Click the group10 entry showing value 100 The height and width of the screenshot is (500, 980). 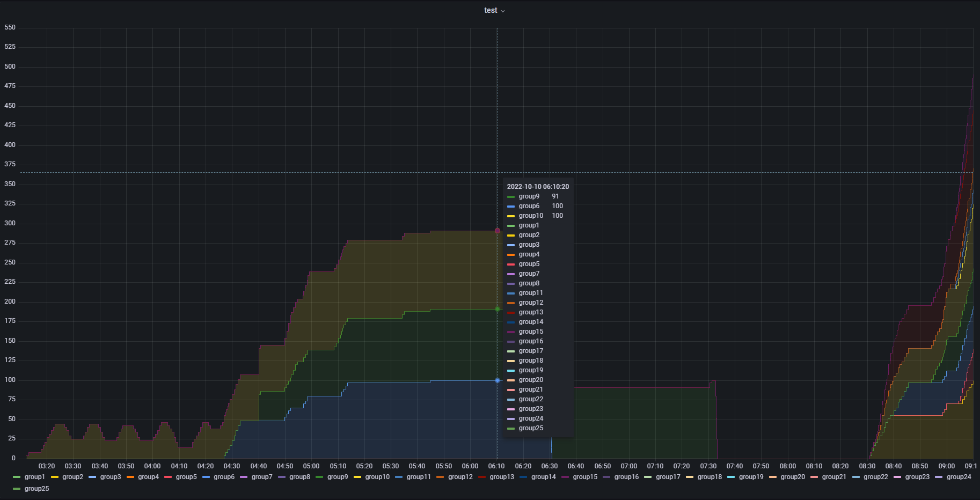pyautogui.click(x=531, y=216)
